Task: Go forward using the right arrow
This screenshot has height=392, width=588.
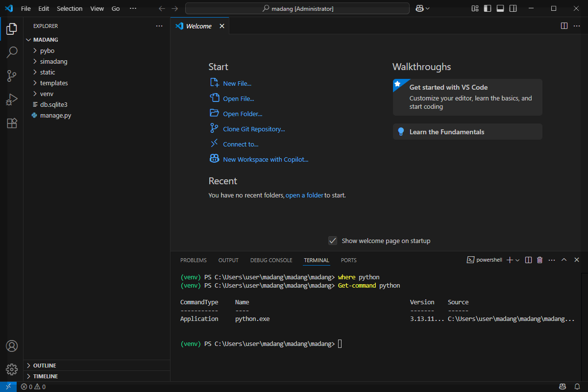Action: (174, 8)
